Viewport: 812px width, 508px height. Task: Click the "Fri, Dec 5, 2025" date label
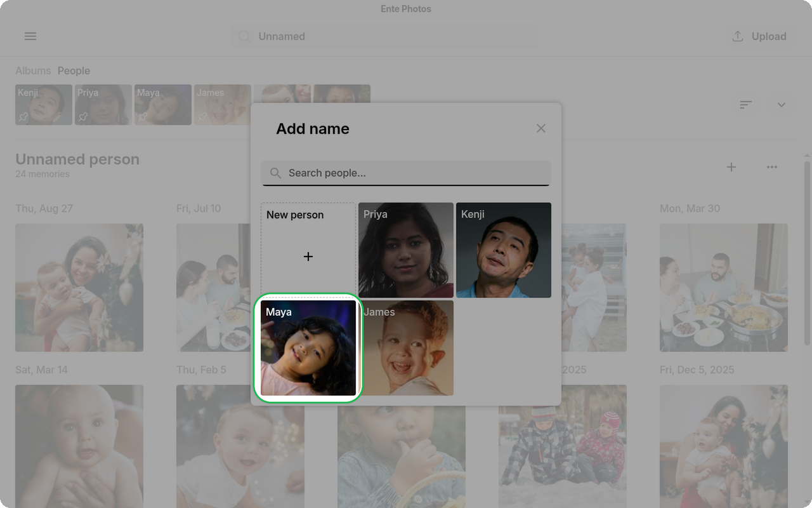[697, 370]
